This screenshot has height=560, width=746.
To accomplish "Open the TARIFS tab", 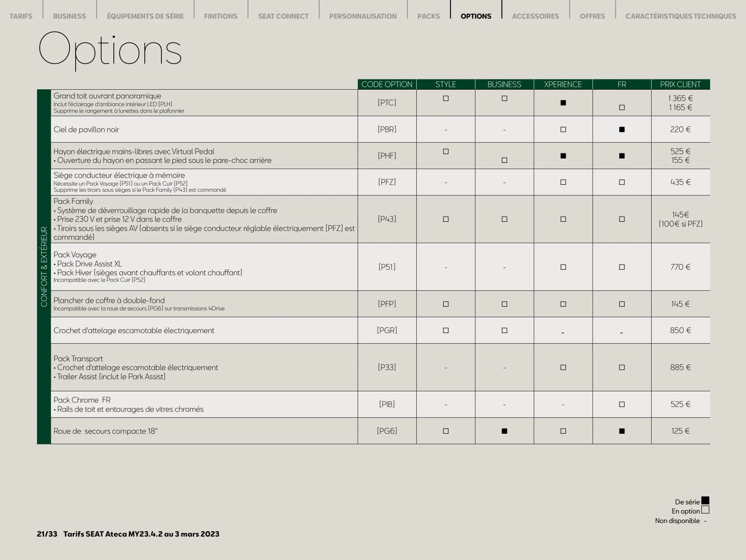I will [21, 16].
